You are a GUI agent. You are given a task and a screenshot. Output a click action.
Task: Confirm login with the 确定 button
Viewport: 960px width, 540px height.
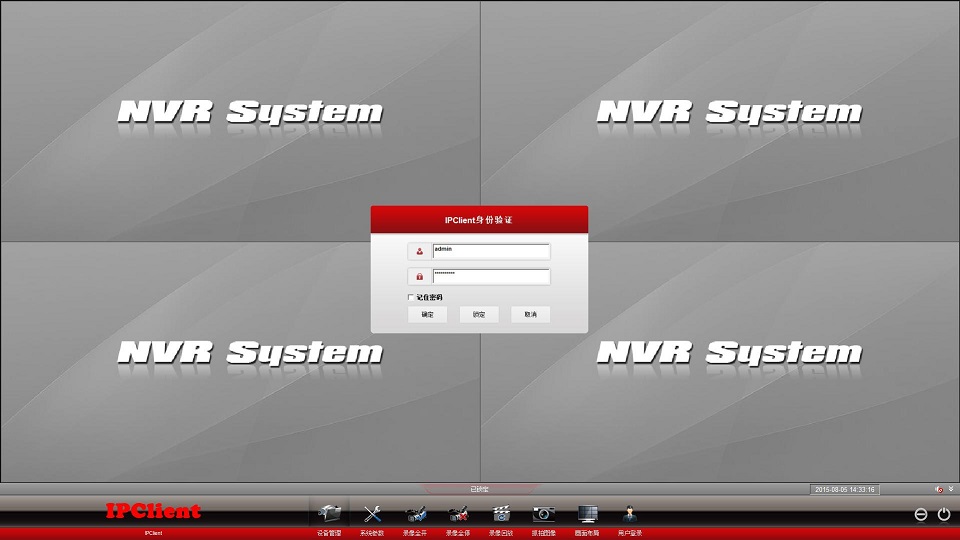[427, 314]
